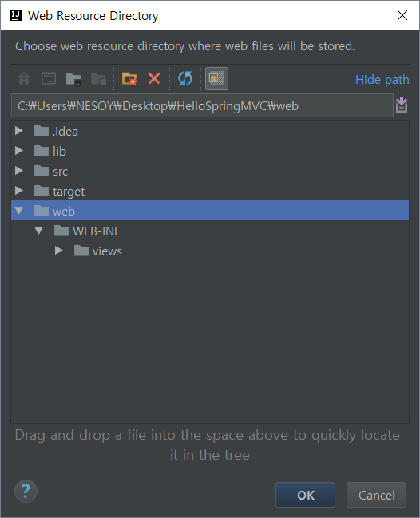Expand the target folder arrow
The height and width of the screenshot is (518, 420).
point(19,191)
